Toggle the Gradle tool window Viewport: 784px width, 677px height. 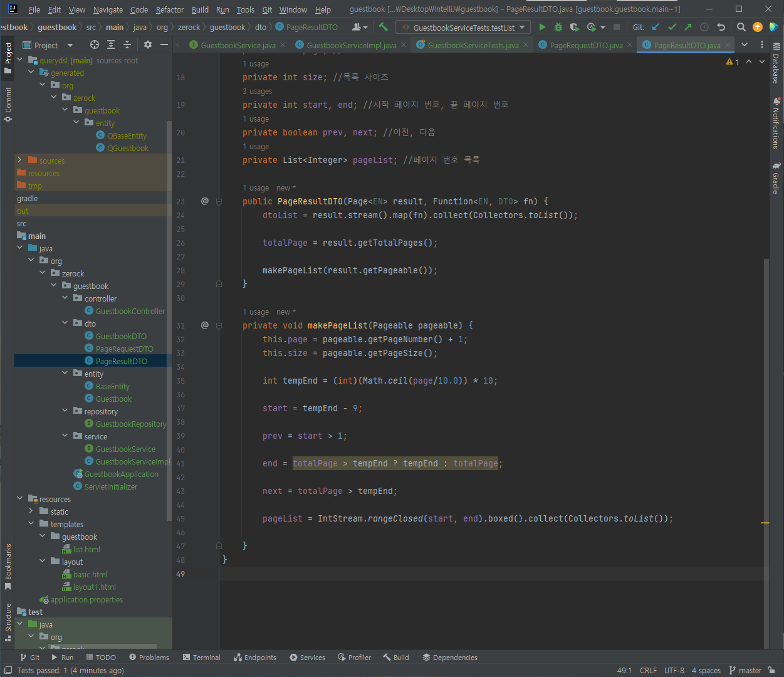click(776, 178)
